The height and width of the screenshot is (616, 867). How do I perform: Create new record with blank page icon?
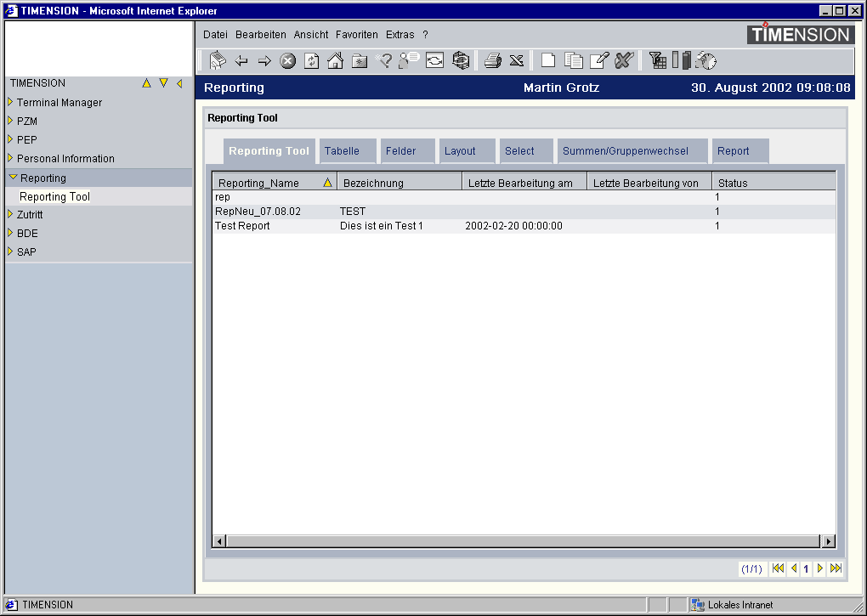click(x=548, y=60)
